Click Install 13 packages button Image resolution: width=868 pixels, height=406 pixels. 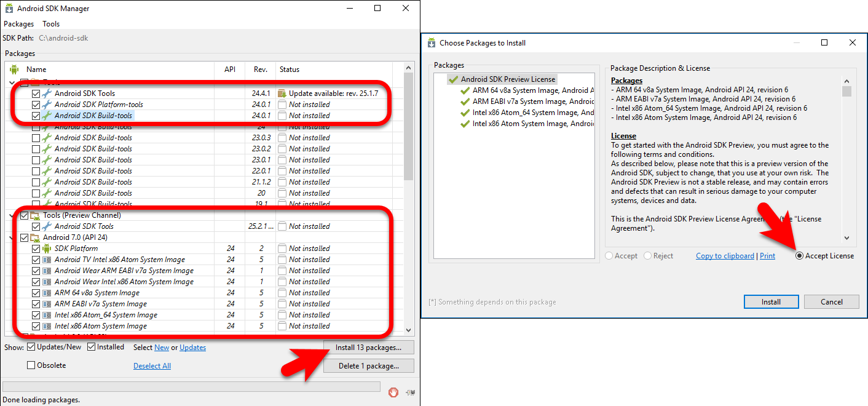368,348
